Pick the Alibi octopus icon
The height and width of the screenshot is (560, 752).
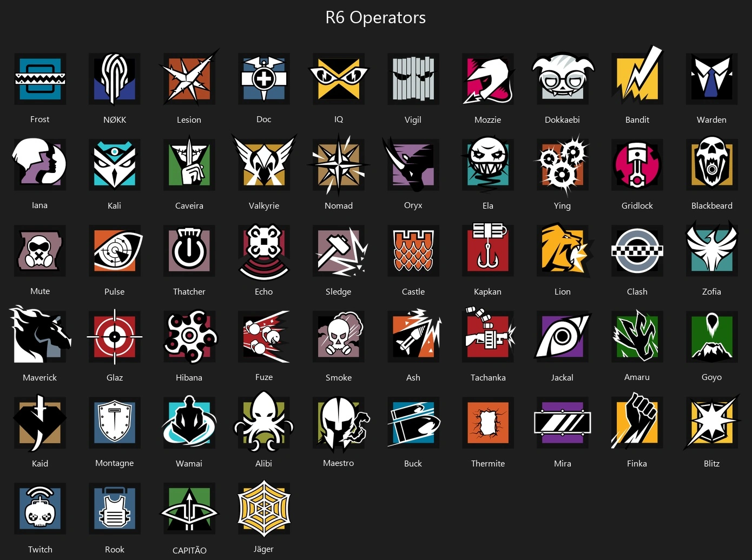264,422
